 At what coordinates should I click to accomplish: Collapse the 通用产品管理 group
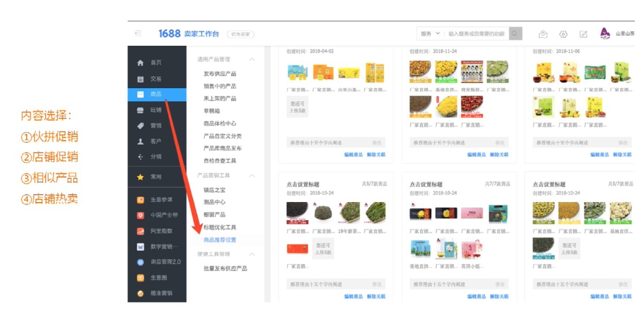click(x=252, y=59)
